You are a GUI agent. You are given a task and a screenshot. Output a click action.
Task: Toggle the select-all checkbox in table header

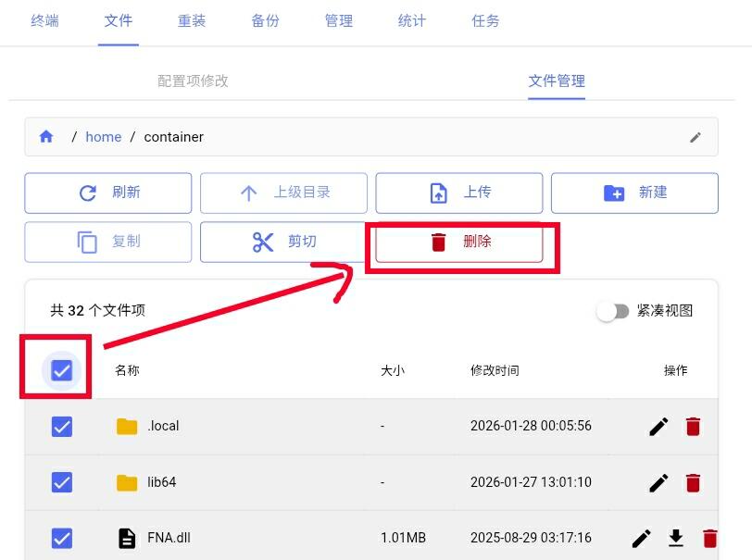coord(61,370)
